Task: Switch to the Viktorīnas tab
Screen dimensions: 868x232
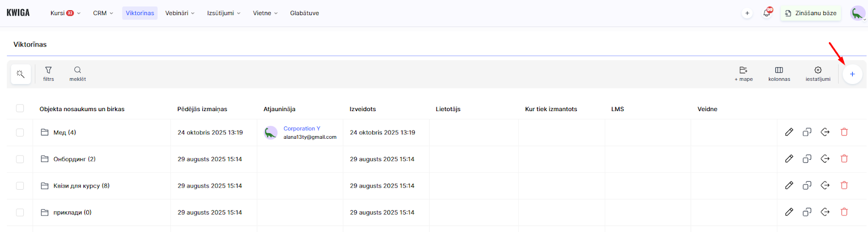Action: [x=140, y=13]
